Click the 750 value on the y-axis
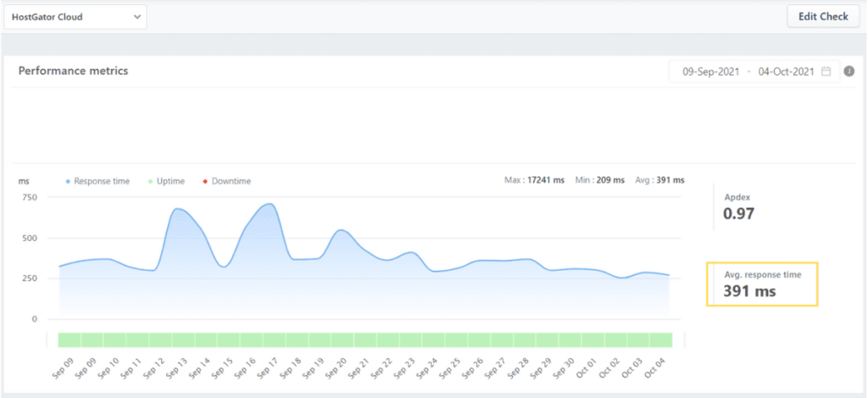The width and height of the screenshot is (868, 398). [x=30, y=197]
